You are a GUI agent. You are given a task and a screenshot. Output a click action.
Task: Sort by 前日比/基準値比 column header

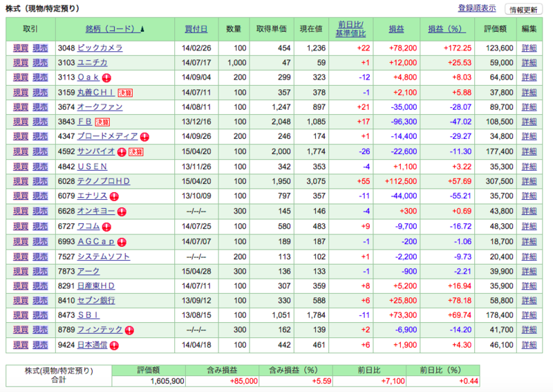[350, 29]
